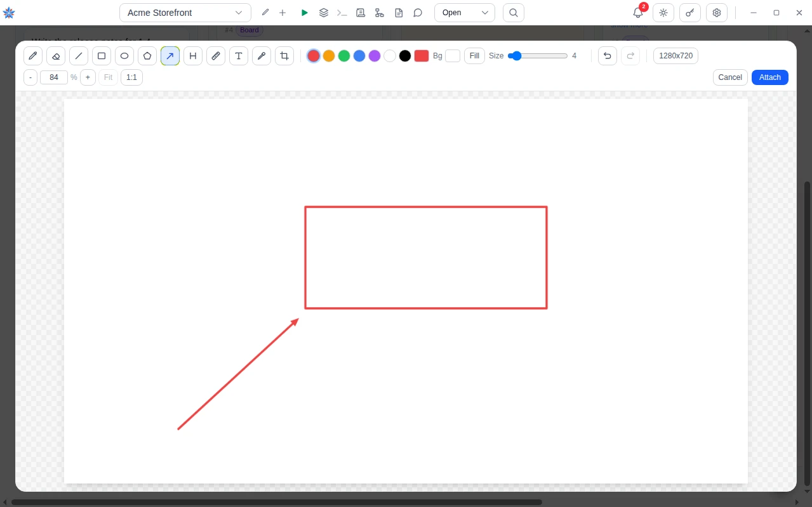Click the pencil edit icon beside project selector
The width and height of the screenshot is (812, 507).
tap(265, 13)
